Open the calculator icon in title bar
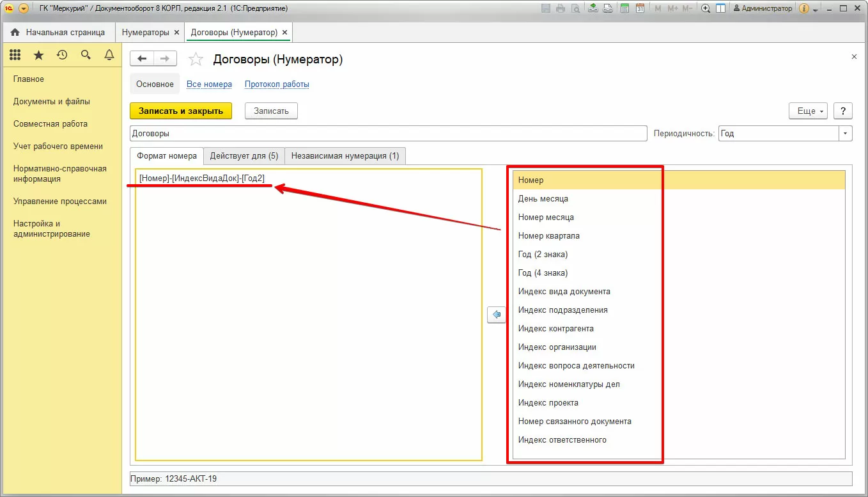Viewport: 868px width, 497px height. [x=624, y=8]
